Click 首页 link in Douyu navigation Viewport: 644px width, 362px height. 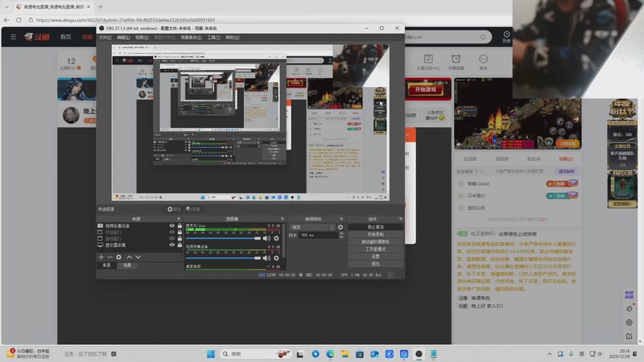tap(66, 37)
